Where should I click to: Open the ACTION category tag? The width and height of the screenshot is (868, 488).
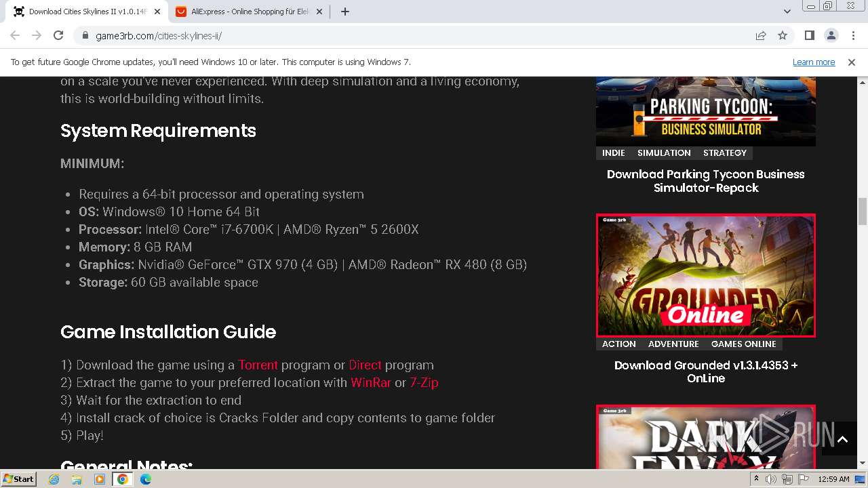619,344
